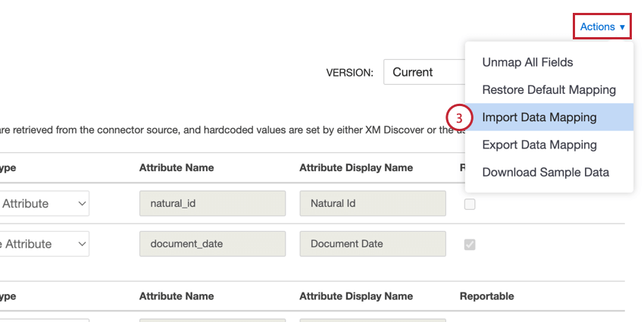Click the step 3 circle marker
644x322 pixels.
coord(459,117)
